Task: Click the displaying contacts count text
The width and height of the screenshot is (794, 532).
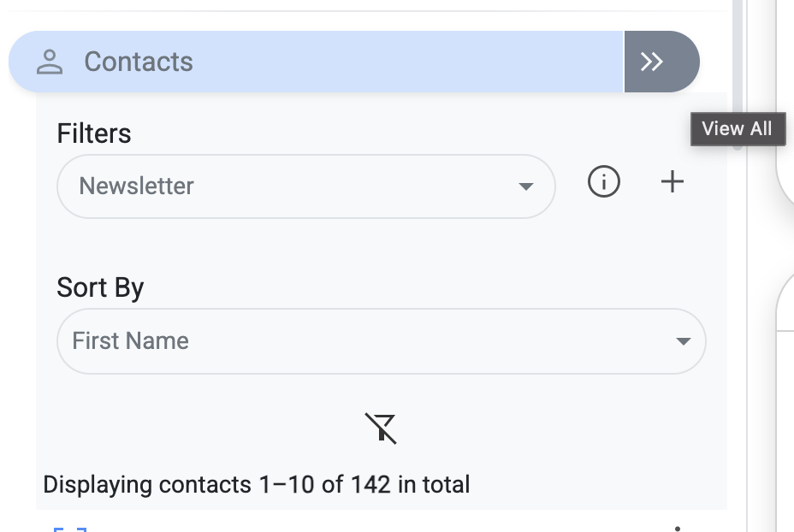Action: [257, 485]
